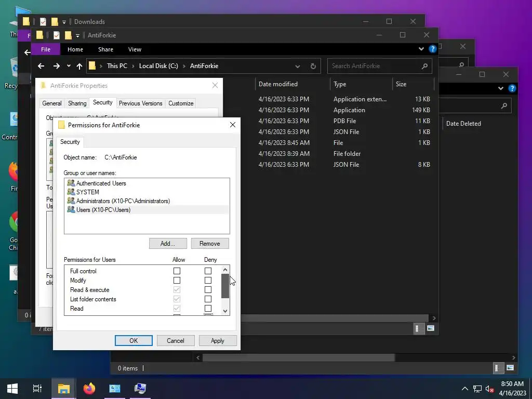Allow Full control for Users

click(x=177, y=271)
